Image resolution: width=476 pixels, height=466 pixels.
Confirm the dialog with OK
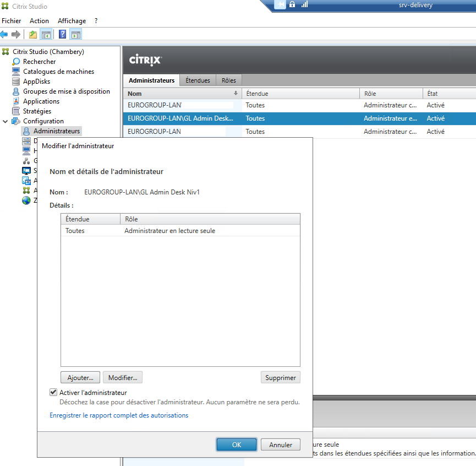click(x=237, y=445)
